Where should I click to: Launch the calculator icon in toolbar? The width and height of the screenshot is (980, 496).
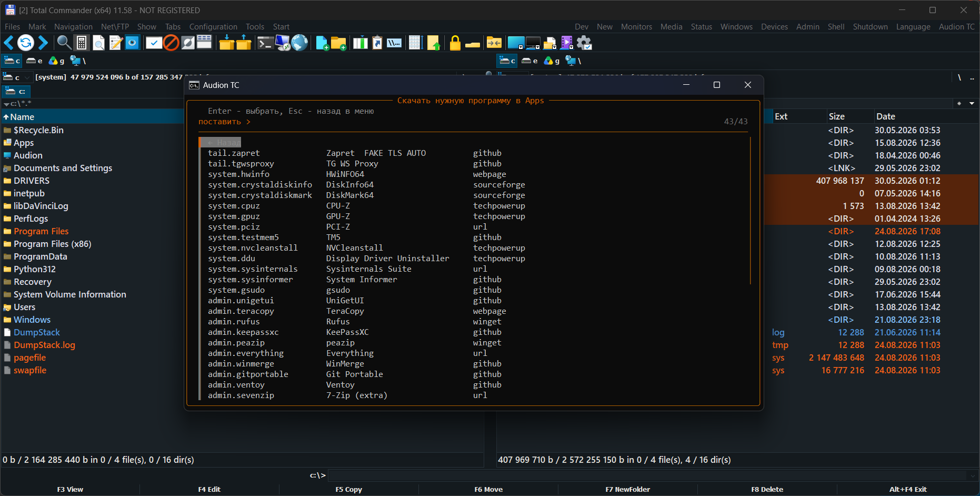pos(82,43)
